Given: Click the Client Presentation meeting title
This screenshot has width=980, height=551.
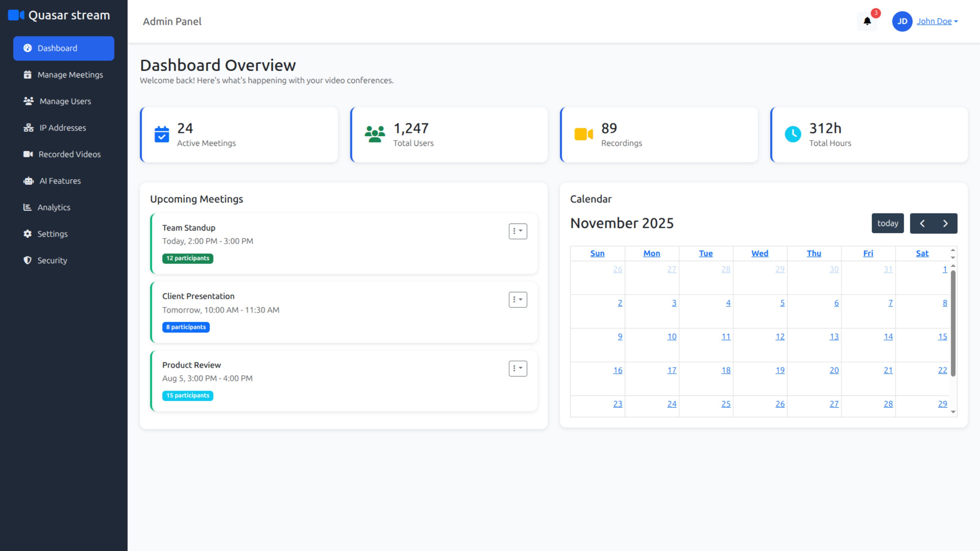Looking at the screenshot, I should coord(198,296).
